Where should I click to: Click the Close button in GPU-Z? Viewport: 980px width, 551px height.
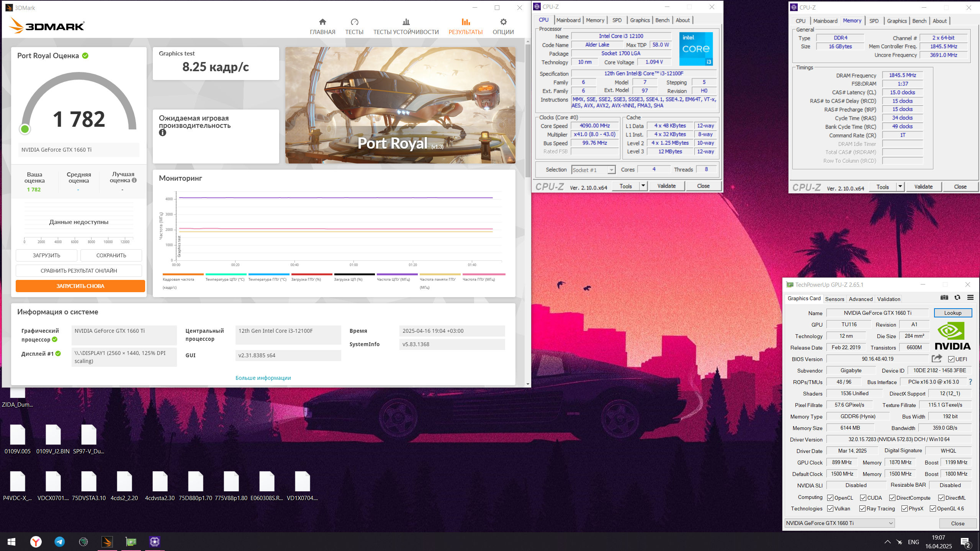tap(957, 523)
